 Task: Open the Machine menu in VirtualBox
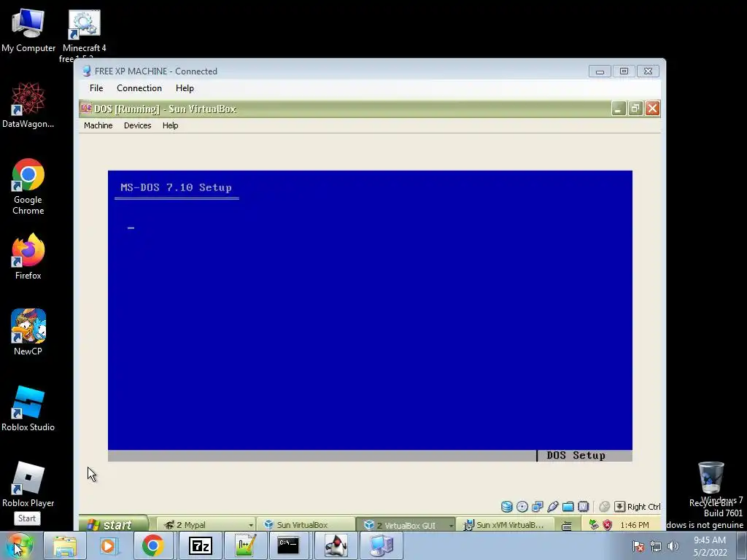point(98,125)
